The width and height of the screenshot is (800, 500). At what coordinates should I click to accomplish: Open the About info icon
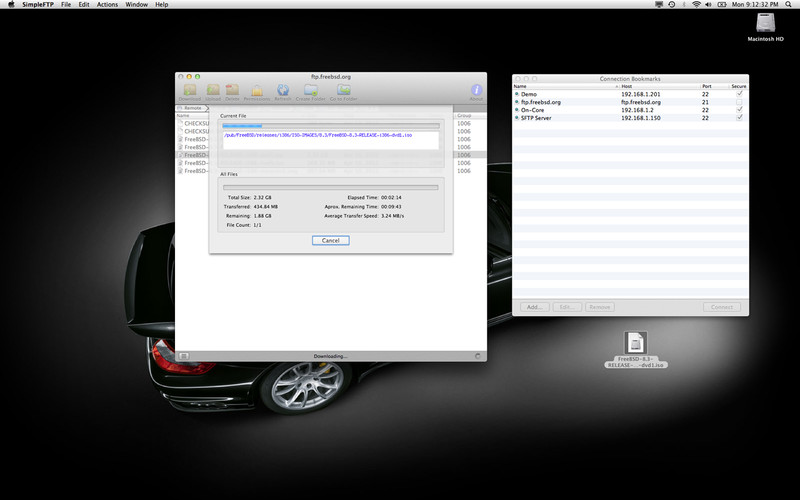[476, 91]
